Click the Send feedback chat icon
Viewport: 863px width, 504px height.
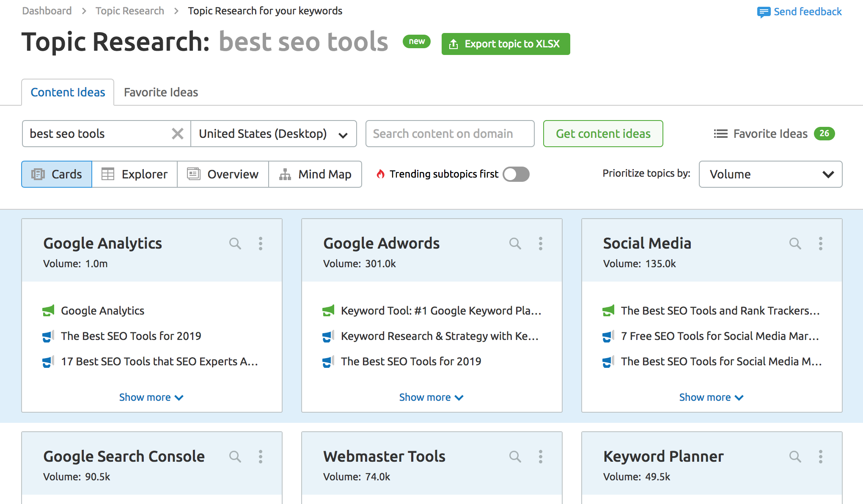764,12
